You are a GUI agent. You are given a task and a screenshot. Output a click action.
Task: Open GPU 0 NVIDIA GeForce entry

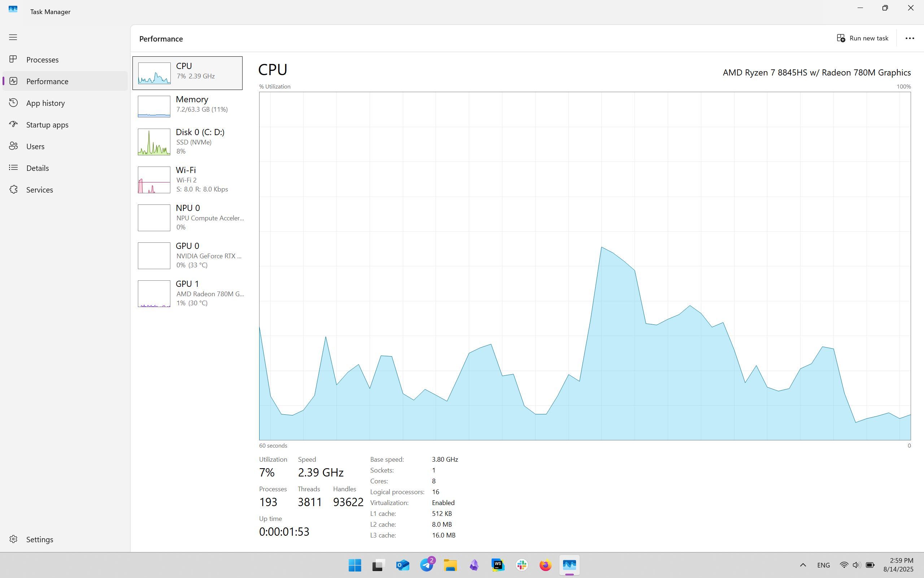click(187, 255)
